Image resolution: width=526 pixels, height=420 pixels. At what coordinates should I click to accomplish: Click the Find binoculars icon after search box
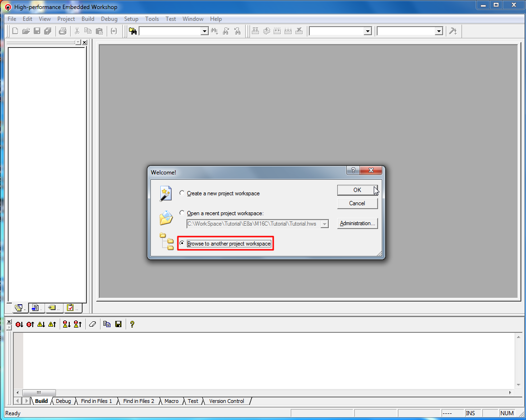tap(215, 31)
